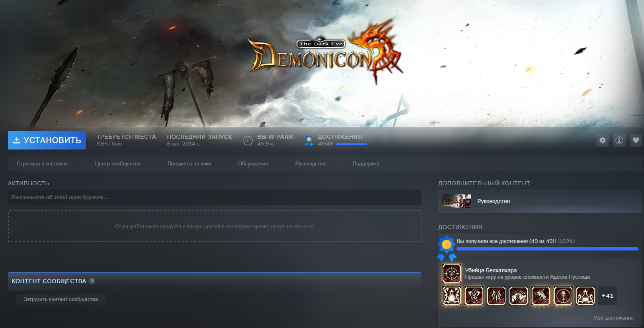
Task: Show the +41 remaining achievements
Action: point(608,296)
